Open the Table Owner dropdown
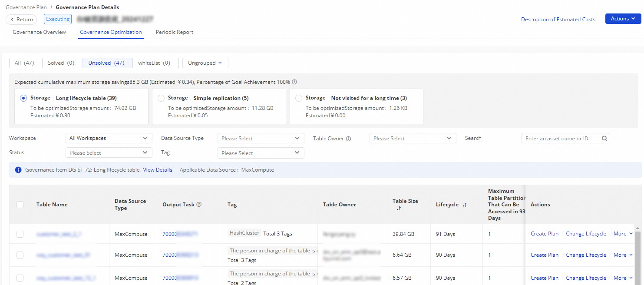Image resolution: width=644 pixels, height=285 pixels. tap(413, 138)
